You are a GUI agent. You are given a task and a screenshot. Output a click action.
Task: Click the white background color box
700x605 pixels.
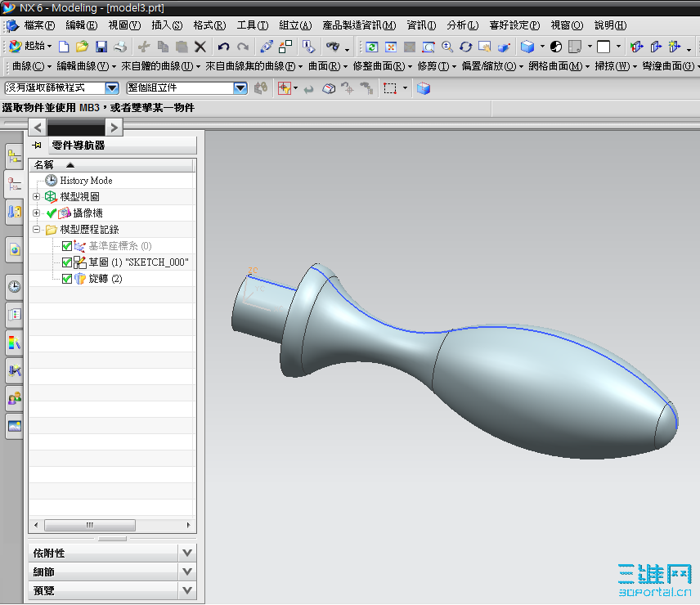[x=604, y=47]
